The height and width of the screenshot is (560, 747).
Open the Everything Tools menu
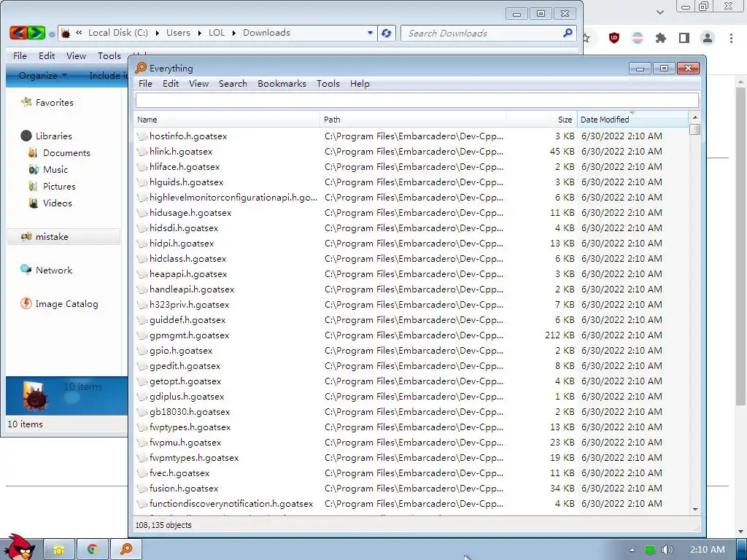(328, 84)
